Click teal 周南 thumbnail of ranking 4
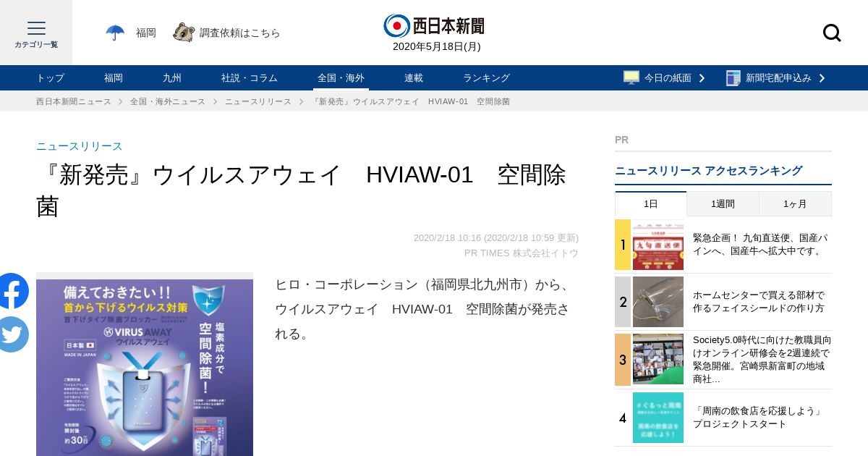This screenshot has height=456, width=868. point(658,418)
